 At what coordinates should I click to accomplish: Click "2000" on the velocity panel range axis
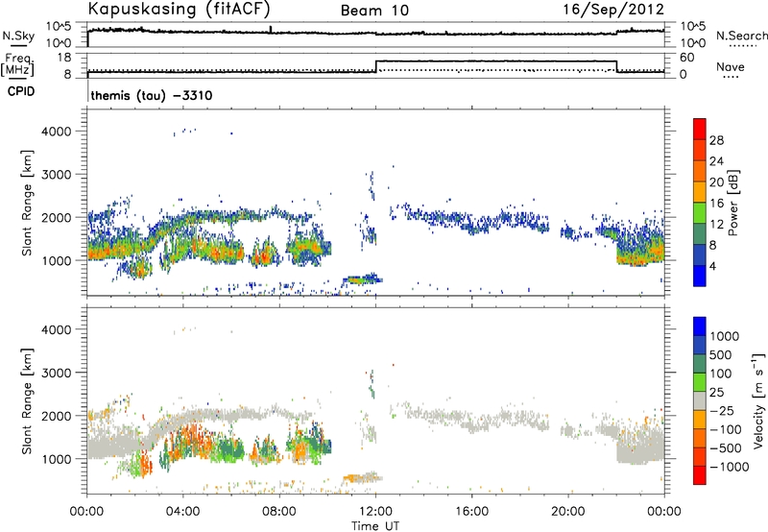(57, 416)
